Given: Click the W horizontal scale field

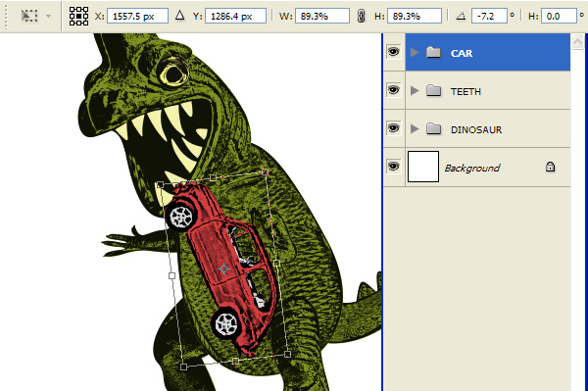Looking at the screenshot, I should [322, 16].
